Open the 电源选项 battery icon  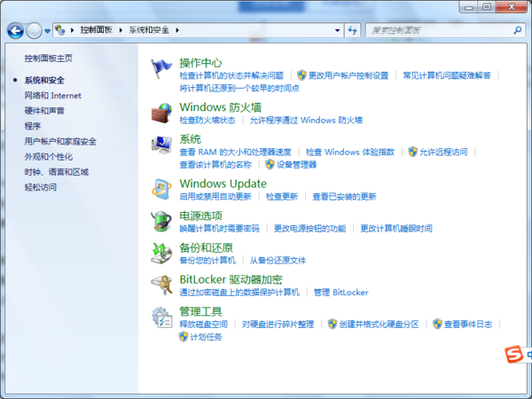coord(161,221)
